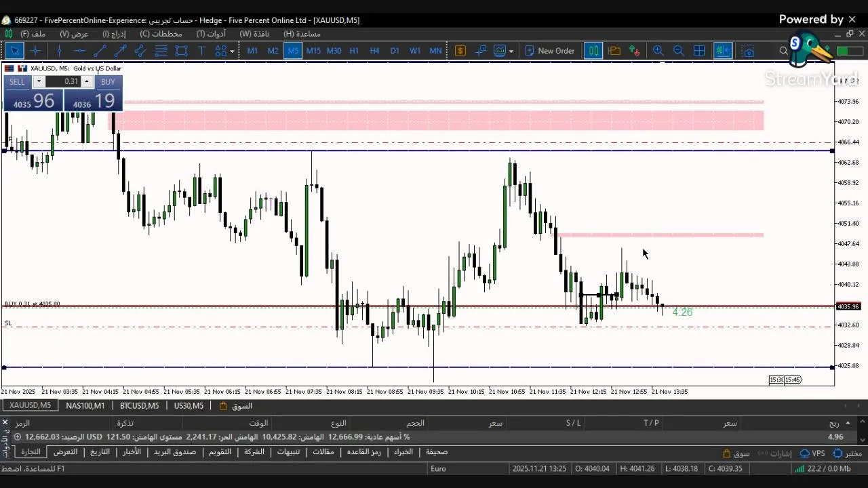Take a chart screenshot with camera icon
The height and width of the screenshot is (488, 868).
click(x=748, y=51)
